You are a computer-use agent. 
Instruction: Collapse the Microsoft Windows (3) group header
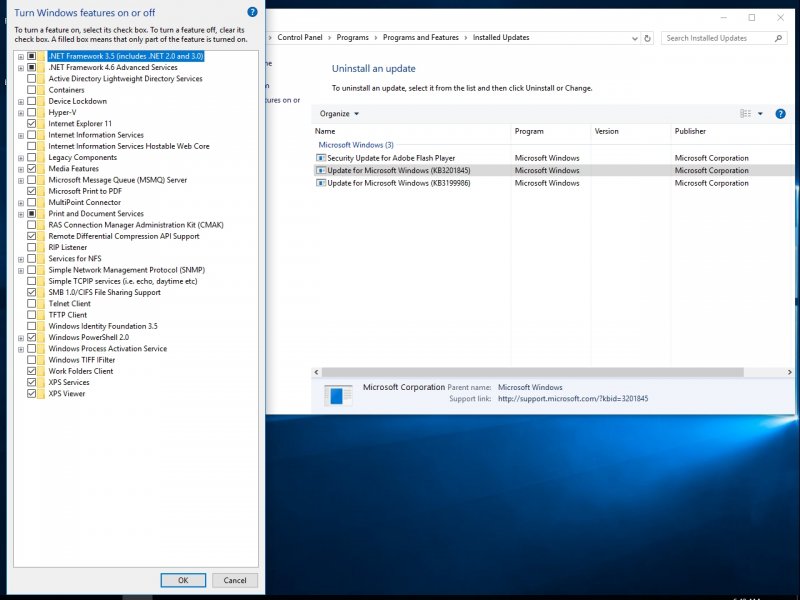pyautogui.click(x=356, y=145)
